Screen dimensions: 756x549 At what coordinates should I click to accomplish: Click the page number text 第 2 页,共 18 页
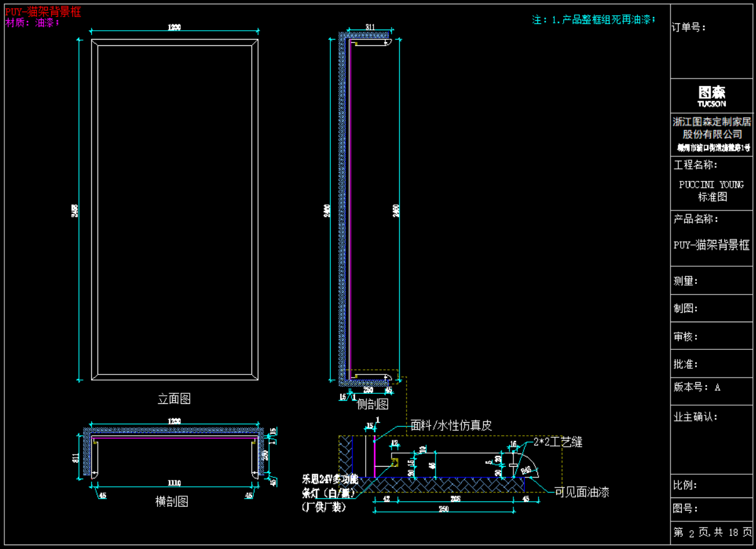coord(712,533)
